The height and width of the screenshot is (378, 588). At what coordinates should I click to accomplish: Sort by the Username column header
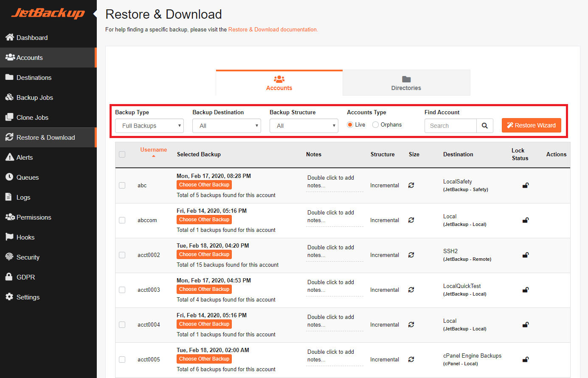coord(154,150)
